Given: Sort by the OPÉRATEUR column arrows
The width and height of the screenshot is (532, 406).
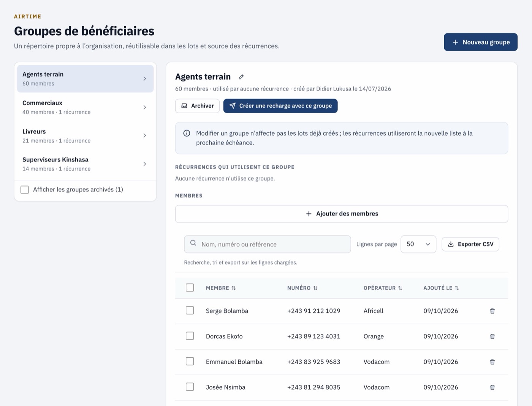Looking at the screenshot, I should (x=400, y=288).
